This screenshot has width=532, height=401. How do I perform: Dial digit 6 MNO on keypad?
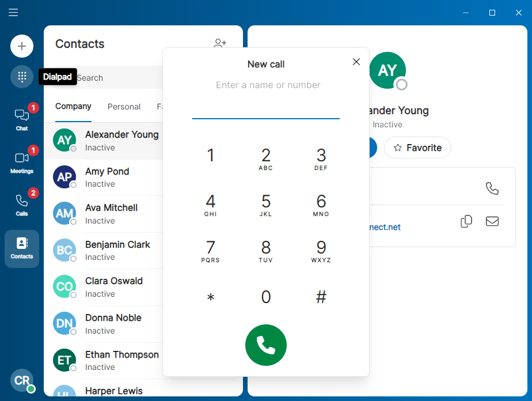tap(321, 205)
